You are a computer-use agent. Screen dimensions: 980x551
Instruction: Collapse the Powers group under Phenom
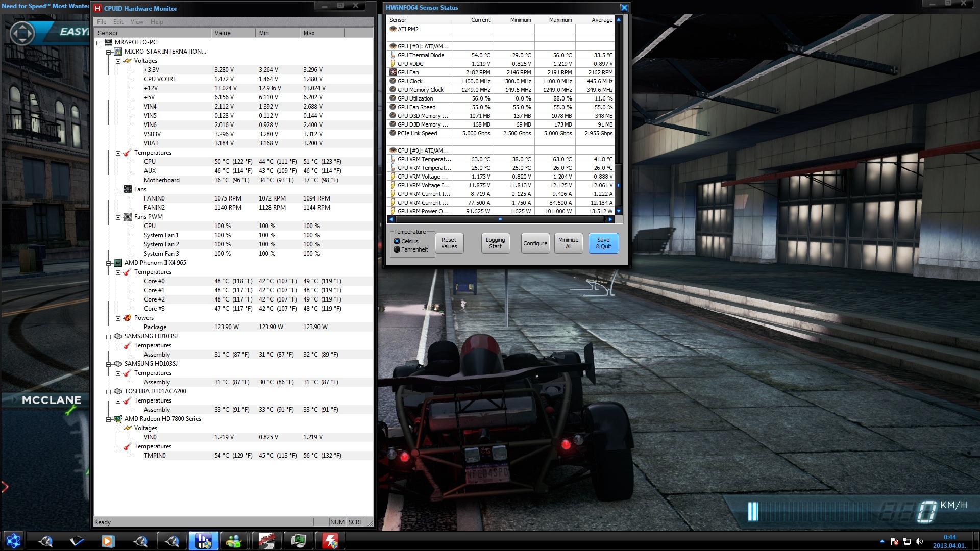[118, 318]
